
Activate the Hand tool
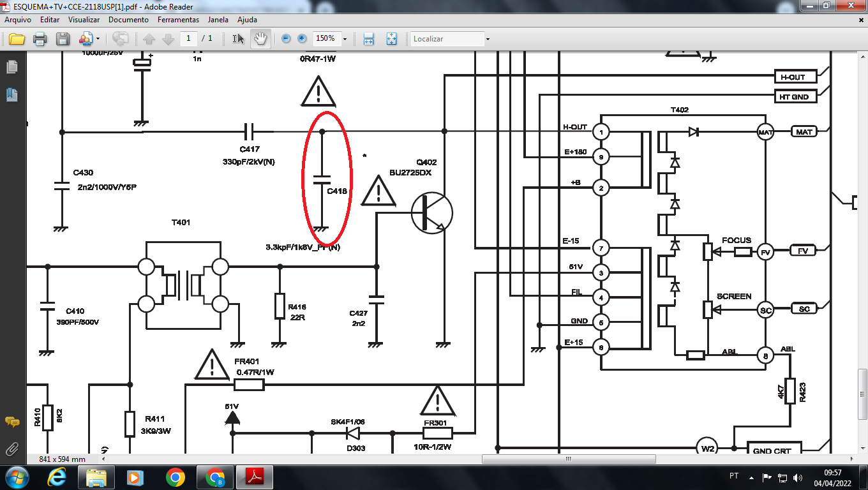(260, 39)
